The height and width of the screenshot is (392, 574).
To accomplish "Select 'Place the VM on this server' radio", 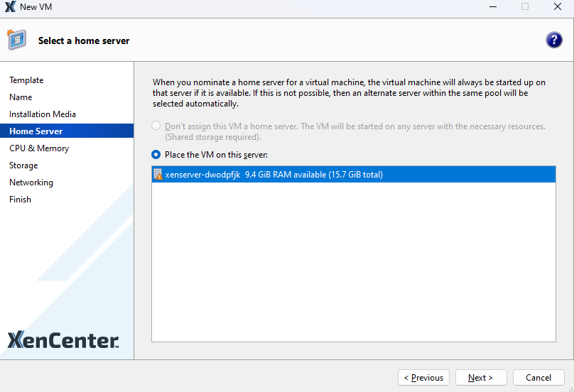I will pyautogui.click(x=156, y=155).
